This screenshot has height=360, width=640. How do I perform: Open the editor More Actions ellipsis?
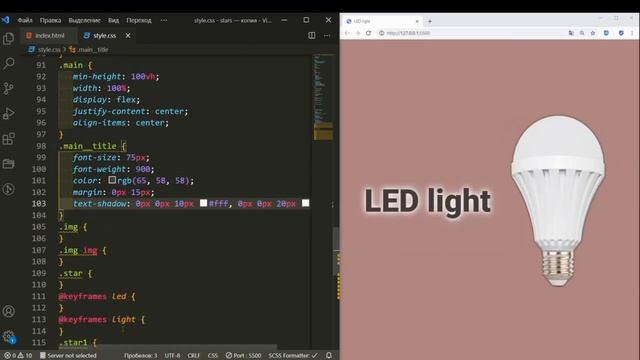327,36
